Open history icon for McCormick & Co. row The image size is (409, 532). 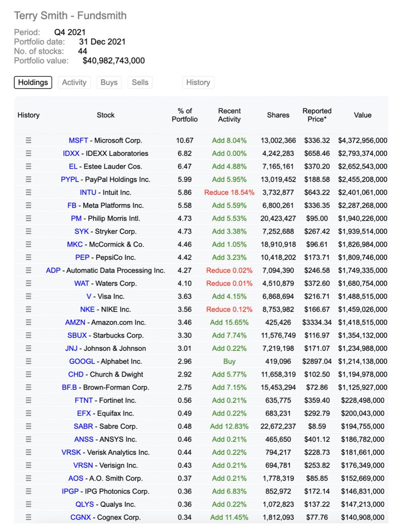(x=28, y=245)
